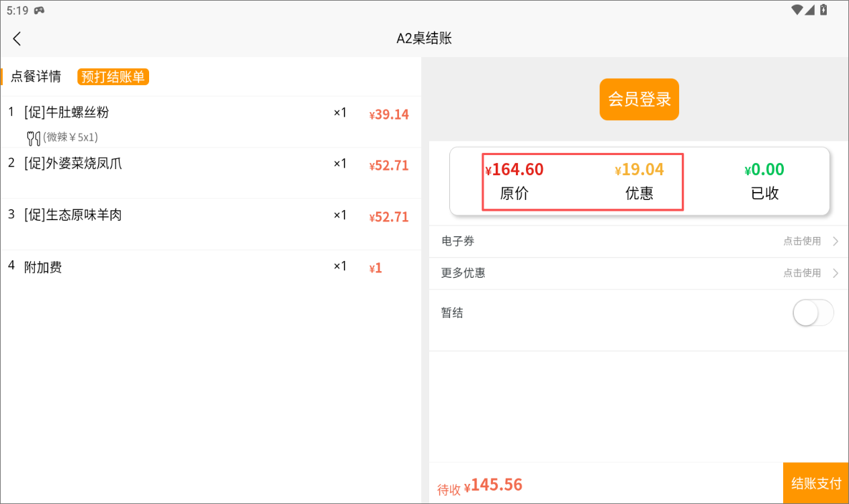Screen dimensions: 849x504
Task: Click the Wi-Fi signal status icon
Action: tap(797, 9)
